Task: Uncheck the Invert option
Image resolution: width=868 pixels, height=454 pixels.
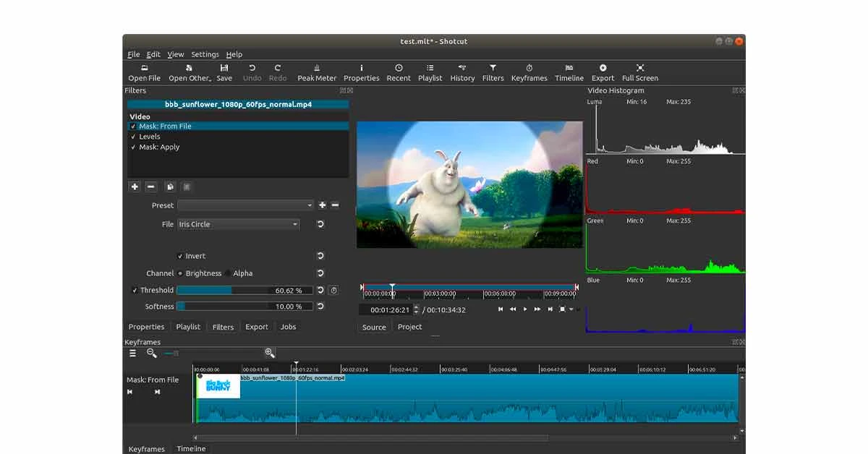Action: click(x=181, y=256)
